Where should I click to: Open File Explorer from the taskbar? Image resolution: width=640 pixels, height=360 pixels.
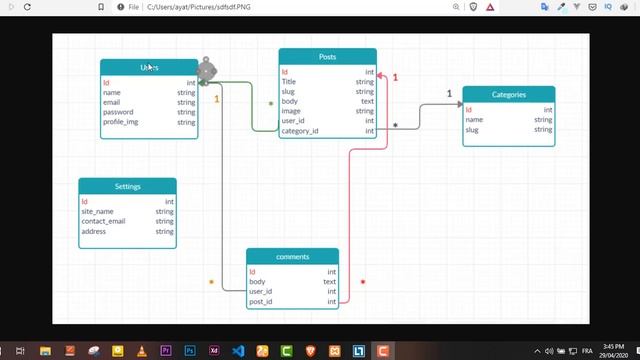tap(45, 351)
